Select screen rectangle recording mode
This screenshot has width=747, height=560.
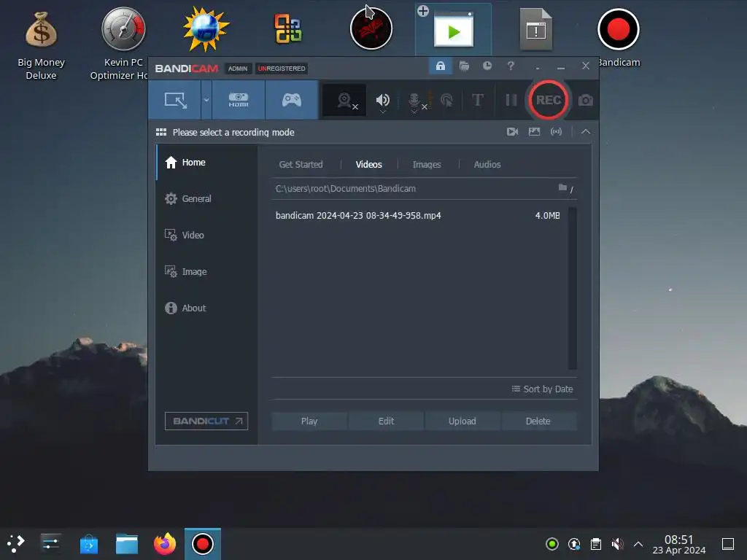click(x=175, y=100)
